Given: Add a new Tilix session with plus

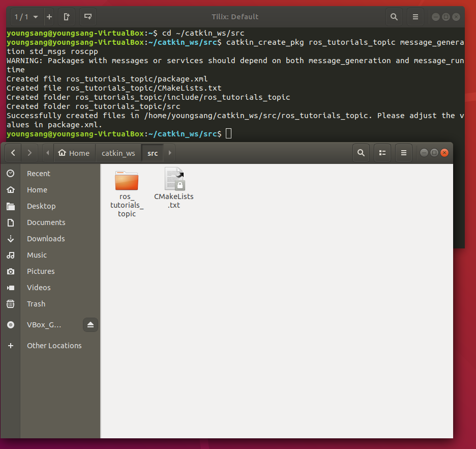Looking at the screenshot, I should (x=49, y=17).
